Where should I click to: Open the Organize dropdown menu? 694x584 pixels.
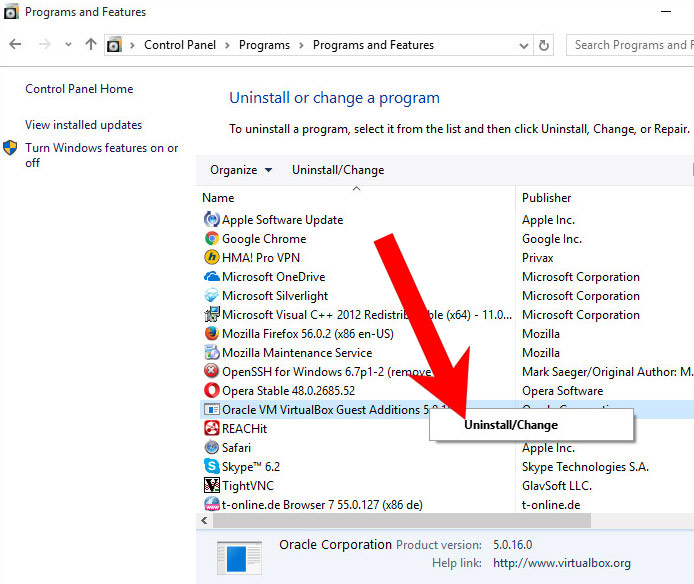tap(241, 170)
